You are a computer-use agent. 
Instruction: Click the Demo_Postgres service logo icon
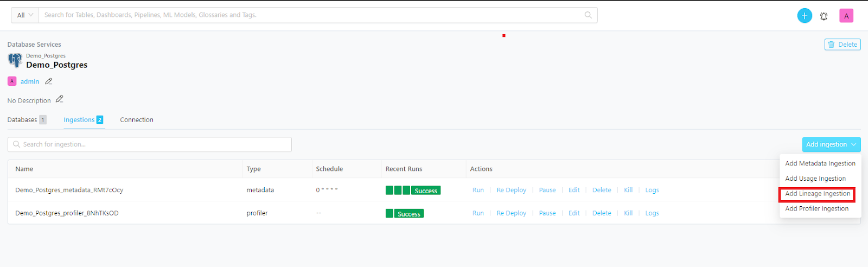15,60
